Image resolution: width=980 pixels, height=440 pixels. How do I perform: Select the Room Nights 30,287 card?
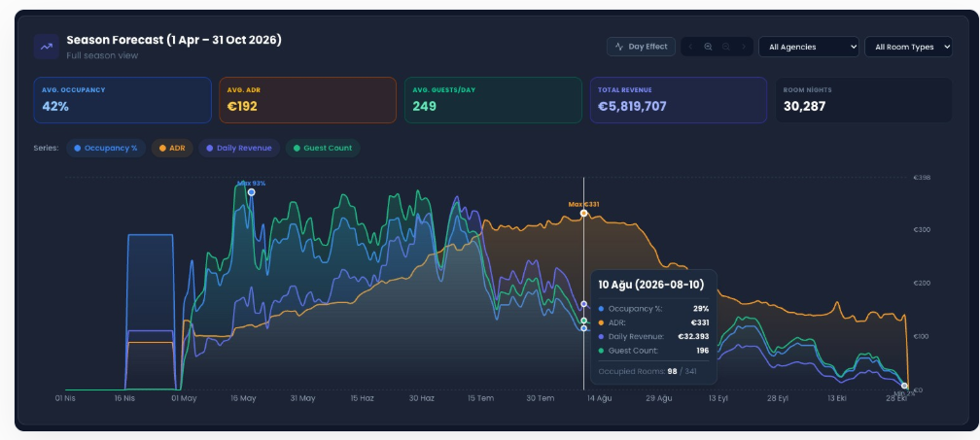(x=863, y=100)
